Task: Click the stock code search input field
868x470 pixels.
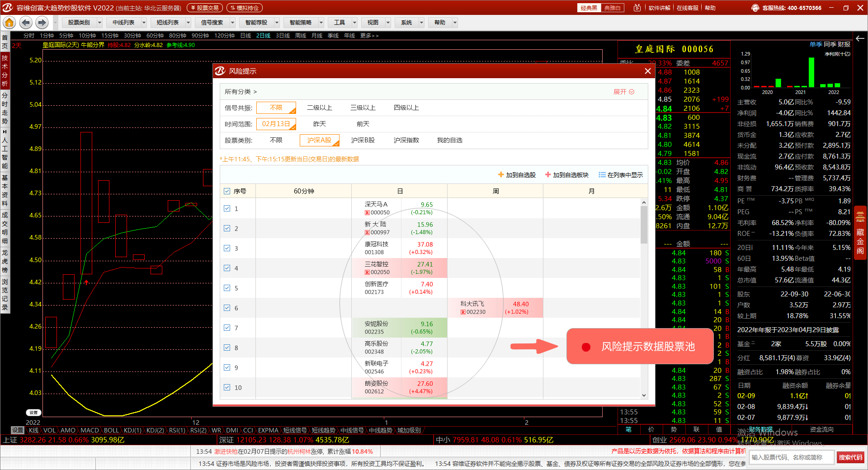Action: pos(791,457)
